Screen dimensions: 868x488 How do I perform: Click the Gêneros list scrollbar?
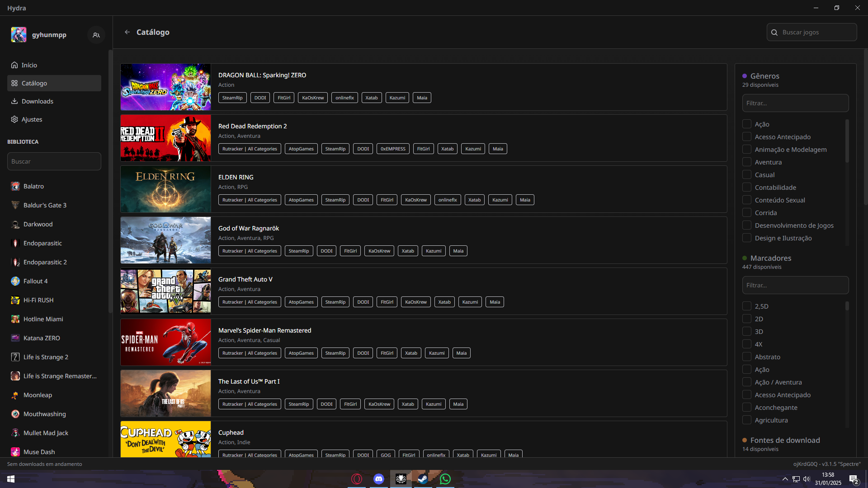click(x=847, y=141)
